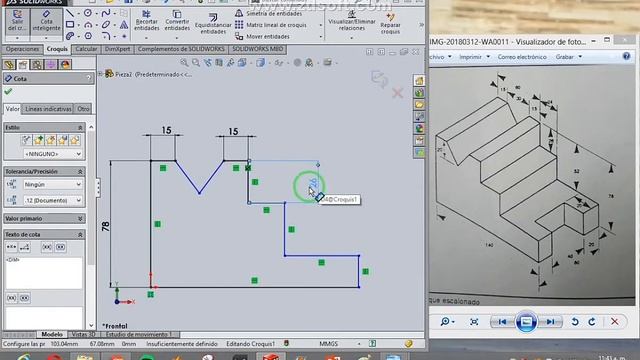Select the Polygon sketch tool
Image resolution: width=640 pixels, height=360 pixels.
(x=88, y=36)
